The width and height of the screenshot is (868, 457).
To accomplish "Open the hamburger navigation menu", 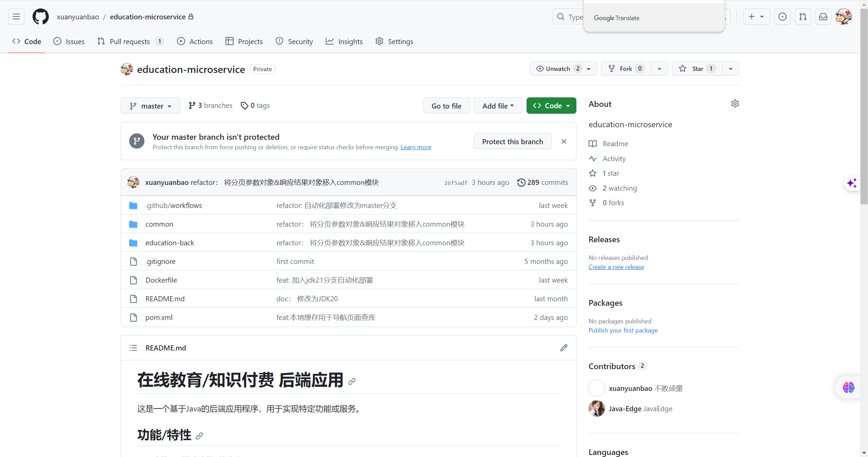I will [16, 17].
